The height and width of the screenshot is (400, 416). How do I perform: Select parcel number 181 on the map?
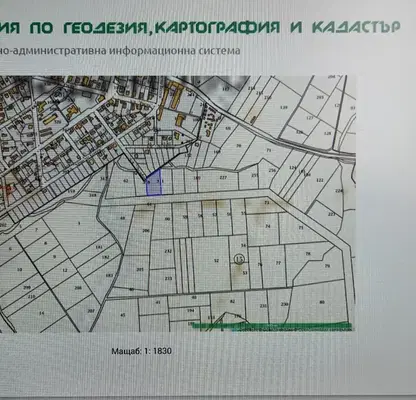point(99,248)
